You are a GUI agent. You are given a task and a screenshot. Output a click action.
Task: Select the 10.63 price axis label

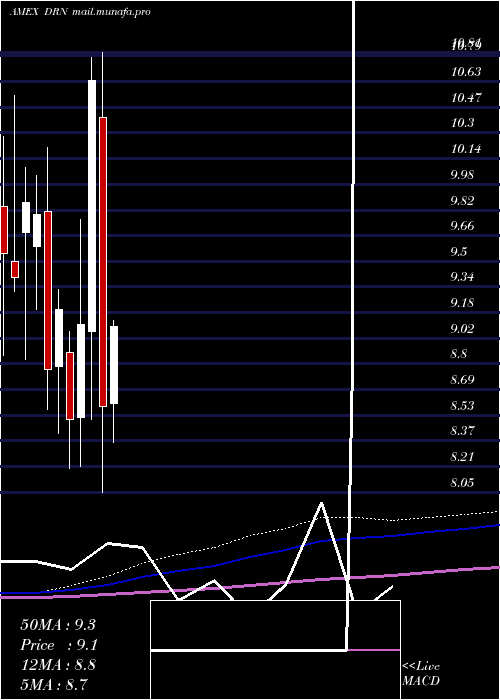pos(466,71)
